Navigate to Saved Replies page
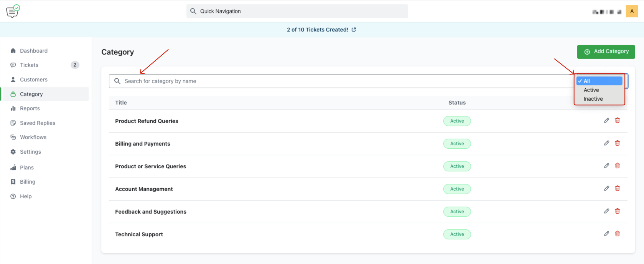This screenshot has width=644, height=264. [x=37, y=123]
